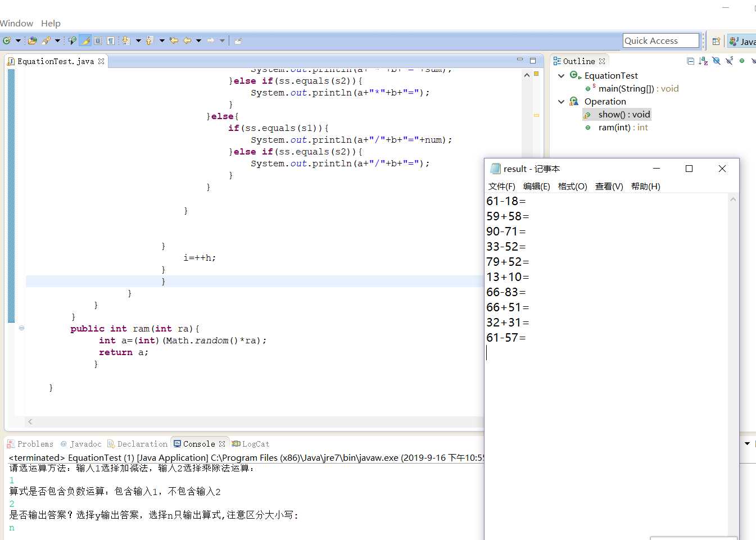Image resolution: width=756 pixels, height=540 pixels.
Task: Click Notepad scrollbar up arrow
Action: pyautogui.click(x=733, y=199)
